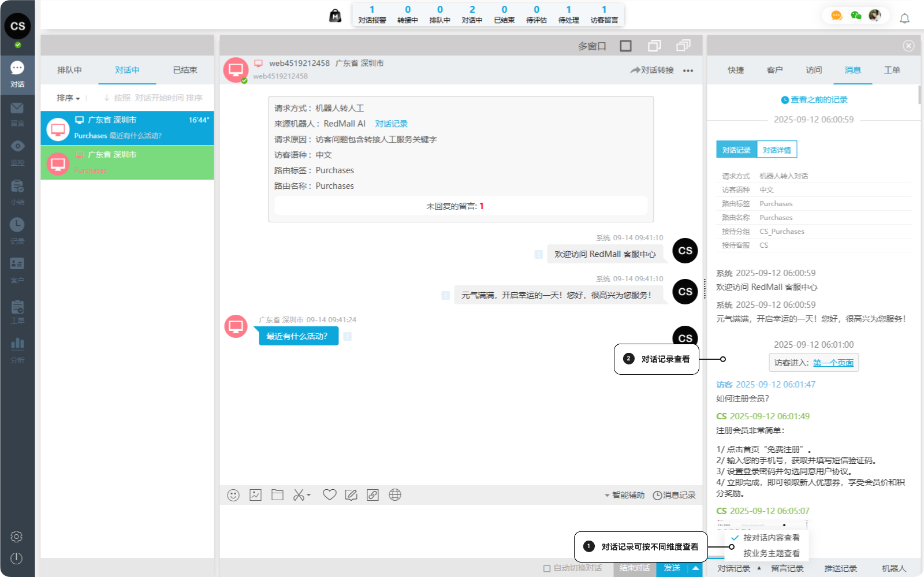Open the emoji picker in chat toolbar
The width and height of the screenshot is (924, 577).
(x=233, y=495)
